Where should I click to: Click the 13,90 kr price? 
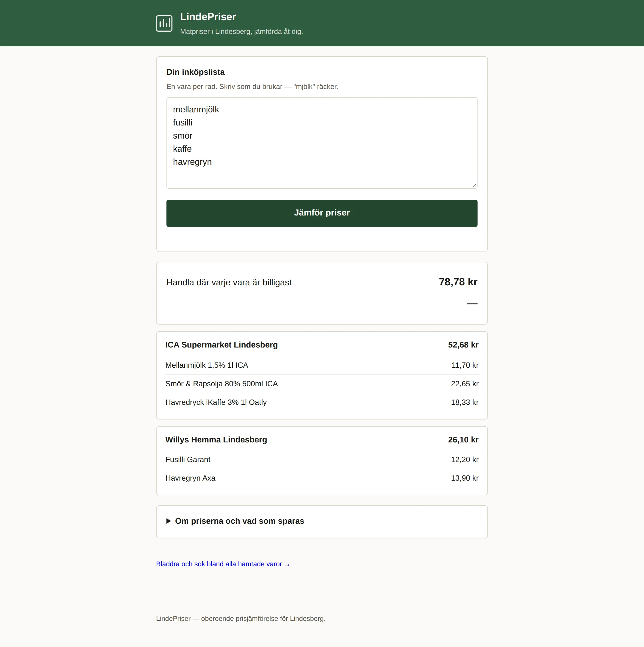464,478
